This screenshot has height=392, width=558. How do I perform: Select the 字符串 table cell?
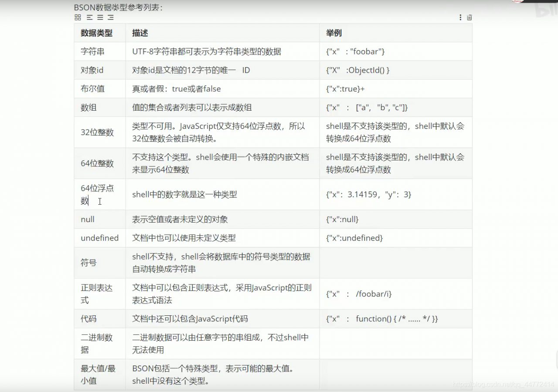click(92, 51)
